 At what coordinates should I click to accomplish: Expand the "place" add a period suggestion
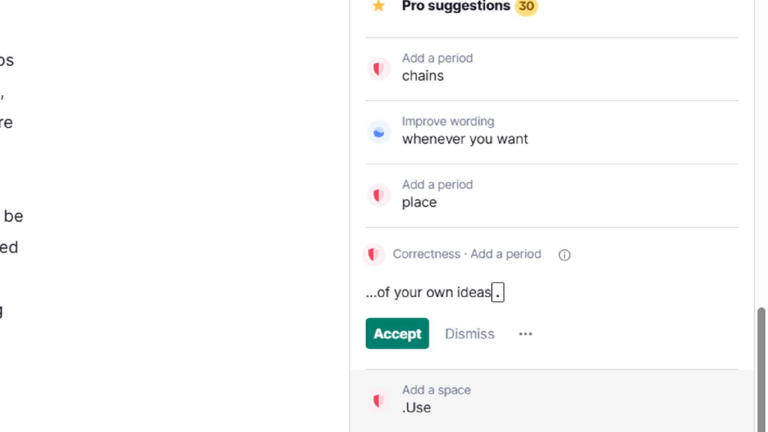500,194
